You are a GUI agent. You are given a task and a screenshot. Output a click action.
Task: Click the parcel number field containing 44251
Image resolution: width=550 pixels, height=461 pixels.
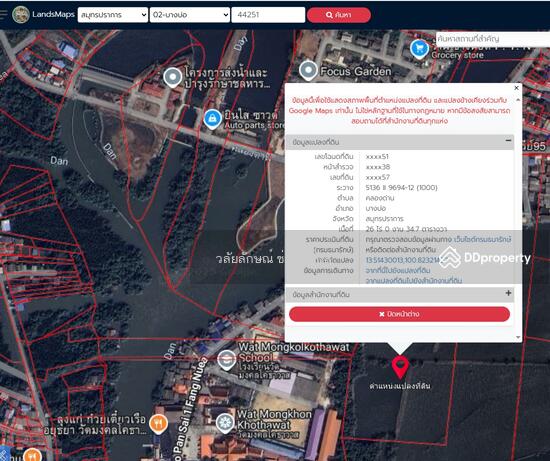click(268, 15)
